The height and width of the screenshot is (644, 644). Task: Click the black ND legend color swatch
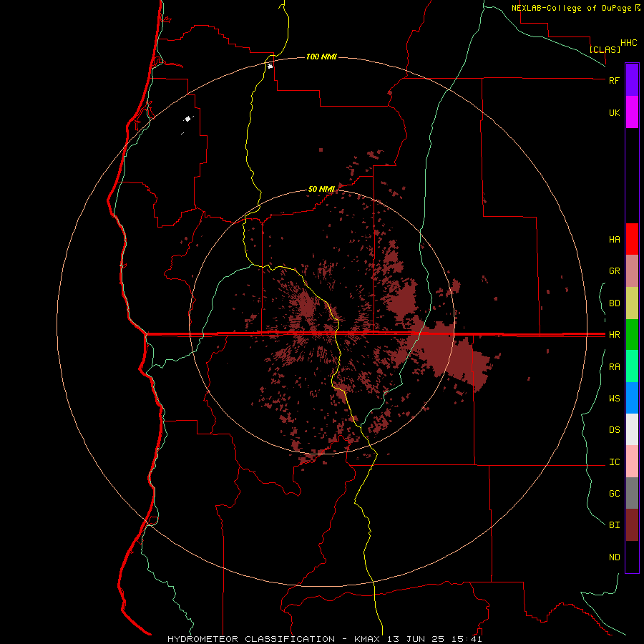point(632,557)
